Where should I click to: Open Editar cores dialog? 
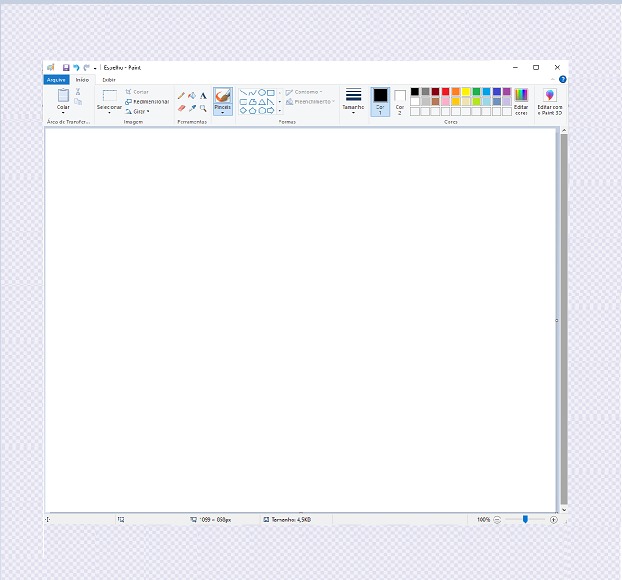tap(520, 101)
